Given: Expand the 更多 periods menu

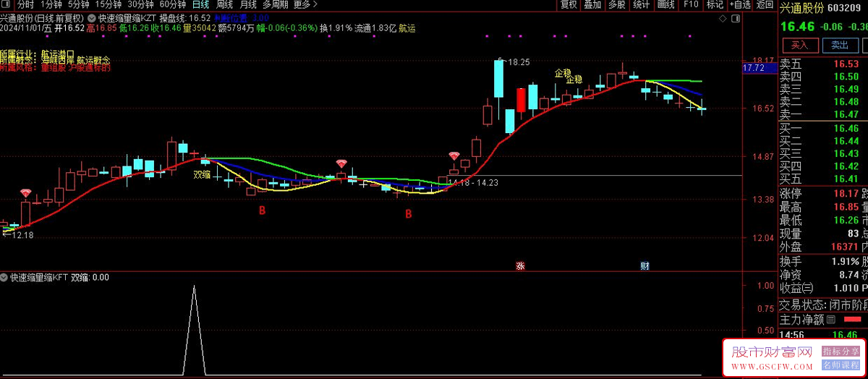Looking at the screenshot, I should [305, 4].
